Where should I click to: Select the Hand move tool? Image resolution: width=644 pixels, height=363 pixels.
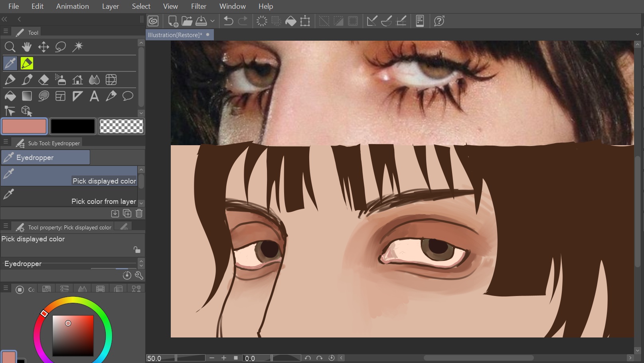coord(27,47)
